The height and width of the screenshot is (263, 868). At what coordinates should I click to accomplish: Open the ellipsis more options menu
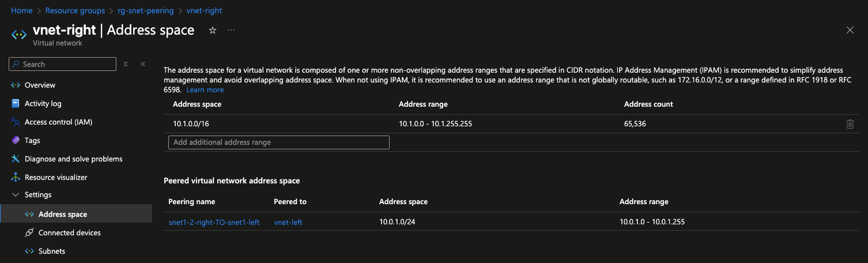tap(231, 31)
